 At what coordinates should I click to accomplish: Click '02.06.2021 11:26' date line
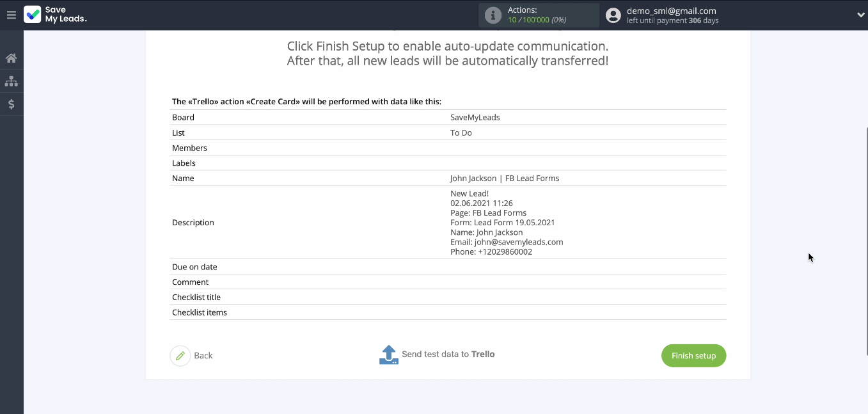tap(482, 203)
